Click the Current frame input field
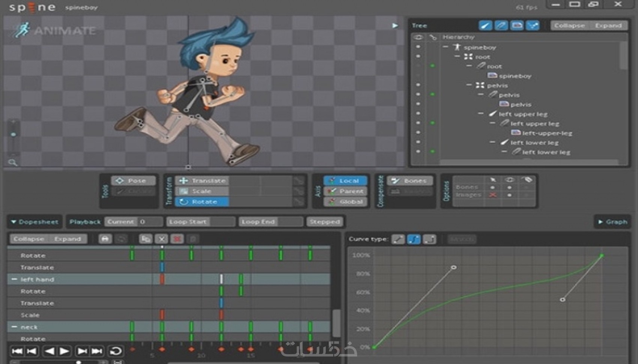The width and height of the screenshot is (638, 364). coord(150,222)
